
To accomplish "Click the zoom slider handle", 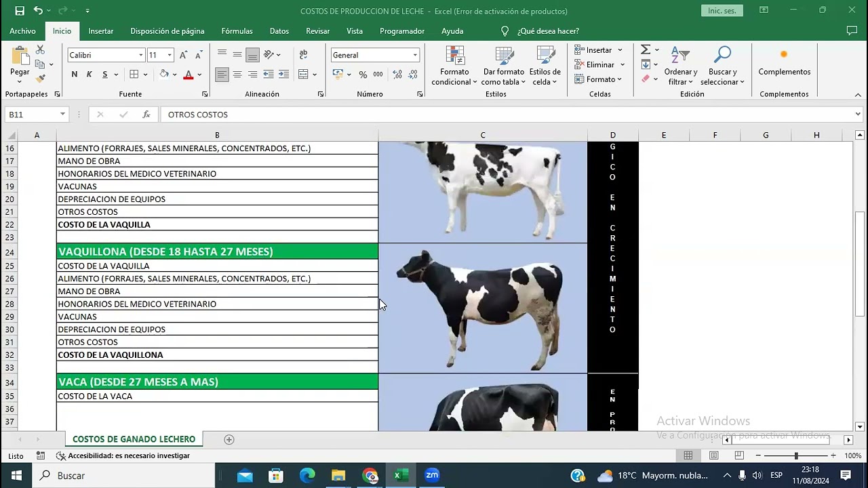I will click(796, 455).
